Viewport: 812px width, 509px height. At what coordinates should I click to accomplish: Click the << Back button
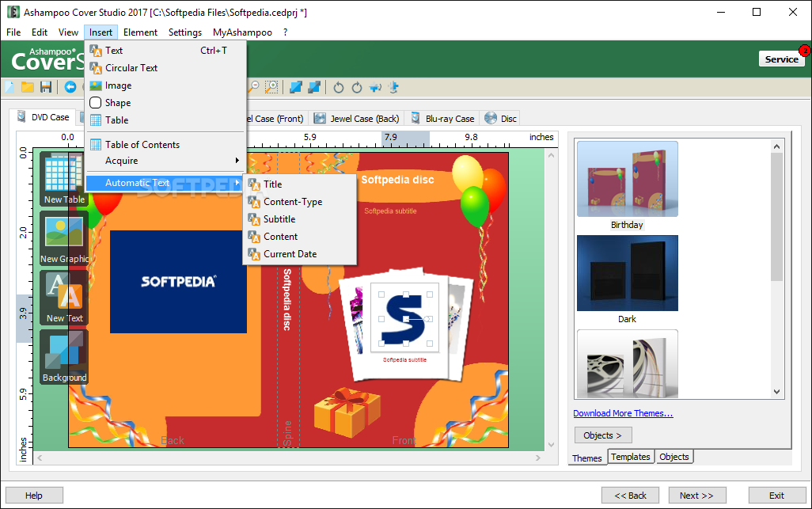coord(630,496)
